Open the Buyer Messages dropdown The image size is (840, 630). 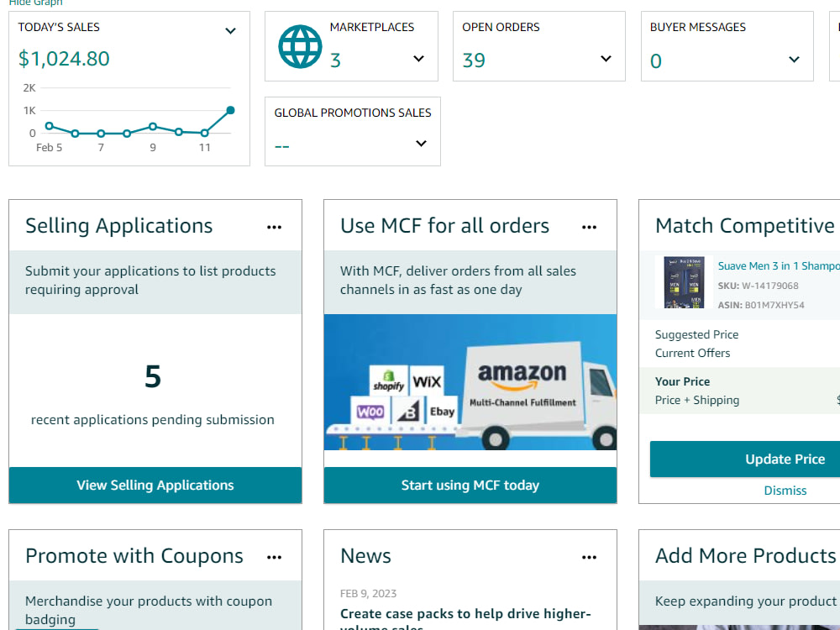click(793, 59)
